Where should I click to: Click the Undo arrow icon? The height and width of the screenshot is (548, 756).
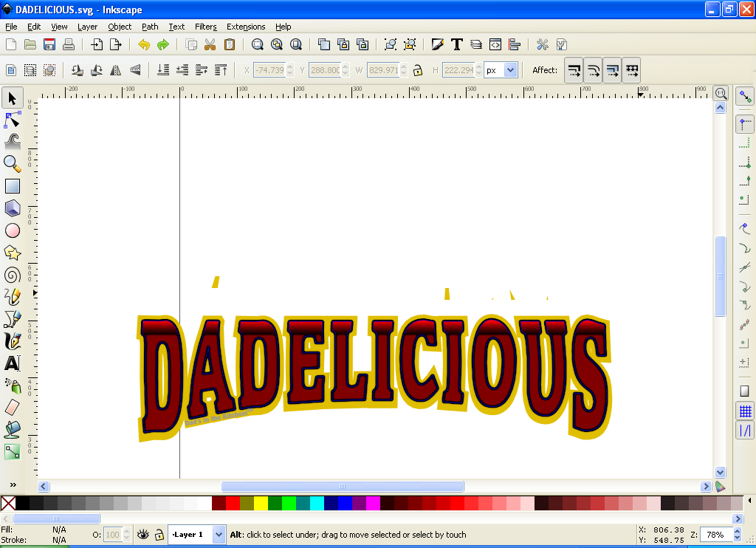point(143,44)
